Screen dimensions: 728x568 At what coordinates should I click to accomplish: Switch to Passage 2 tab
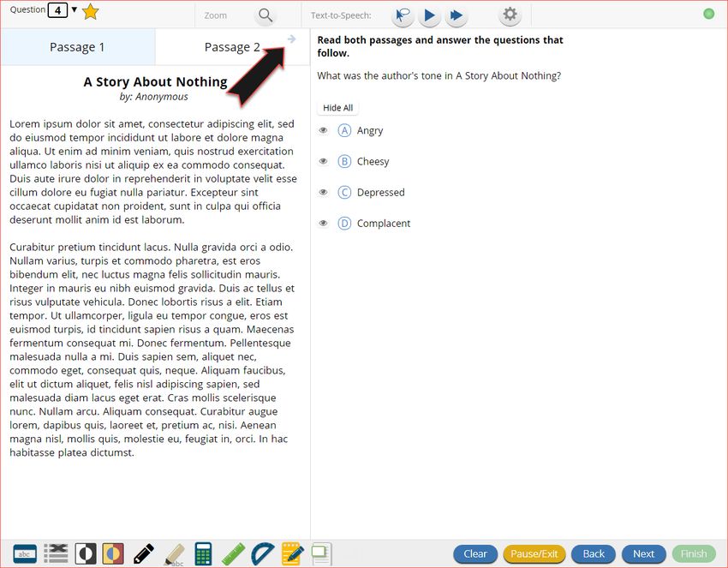coord(232,47)
